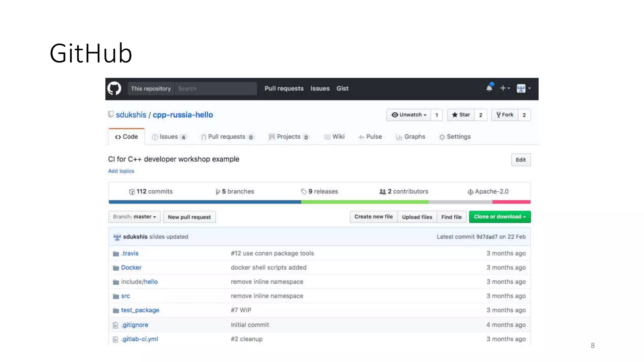Click the green segment of language bar

(x=365, y=202)
